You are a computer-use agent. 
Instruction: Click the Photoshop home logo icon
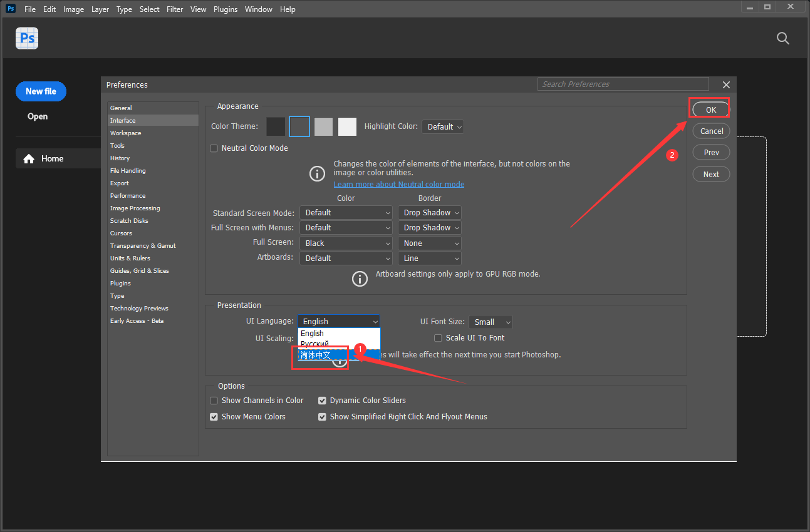coord(27,38)
